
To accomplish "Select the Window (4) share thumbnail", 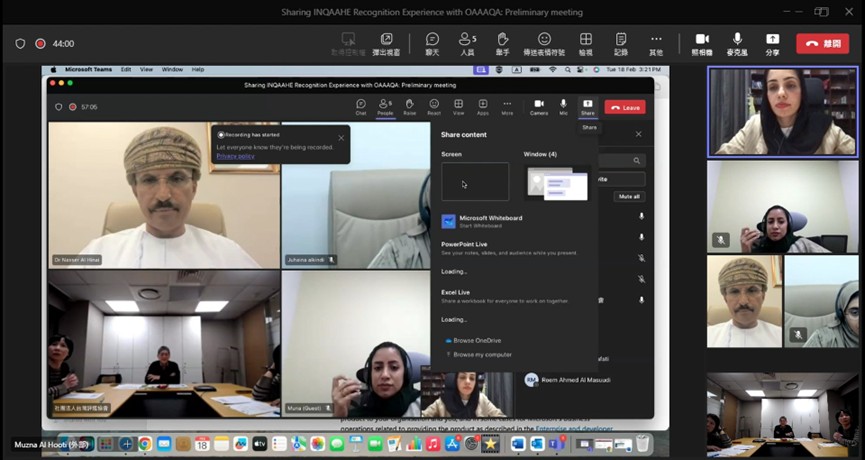I will [557, 183].
